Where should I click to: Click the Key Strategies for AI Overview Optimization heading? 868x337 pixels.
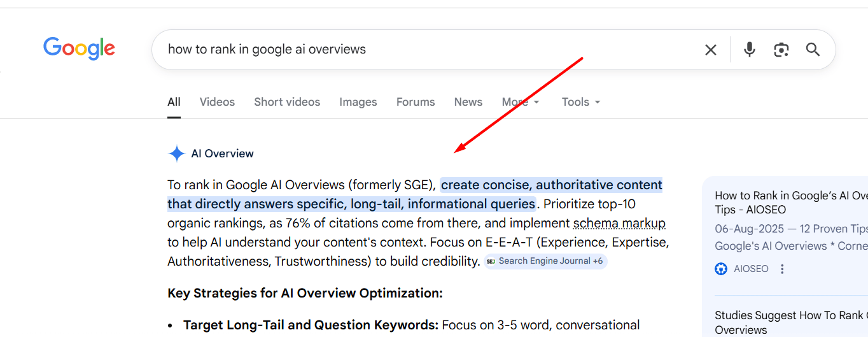[305, 293]
